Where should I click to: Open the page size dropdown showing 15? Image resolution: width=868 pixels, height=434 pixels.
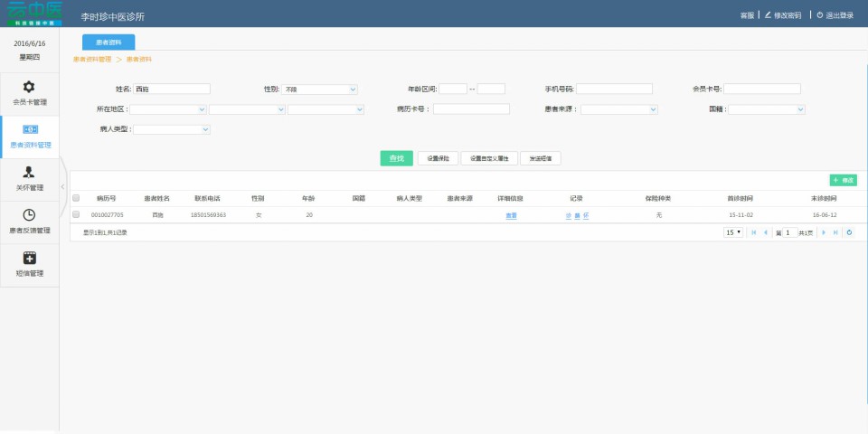coord(732,232)
